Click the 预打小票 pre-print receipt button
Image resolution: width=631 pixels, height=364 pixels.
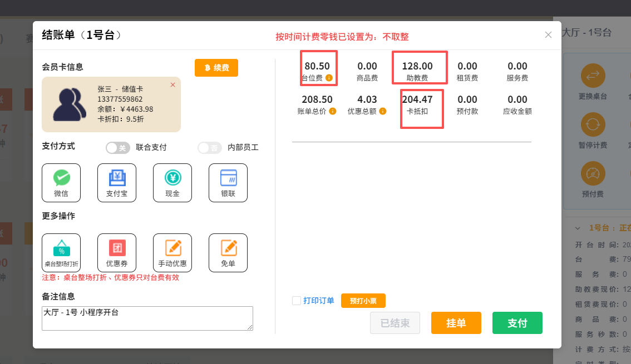click(363, 301)
